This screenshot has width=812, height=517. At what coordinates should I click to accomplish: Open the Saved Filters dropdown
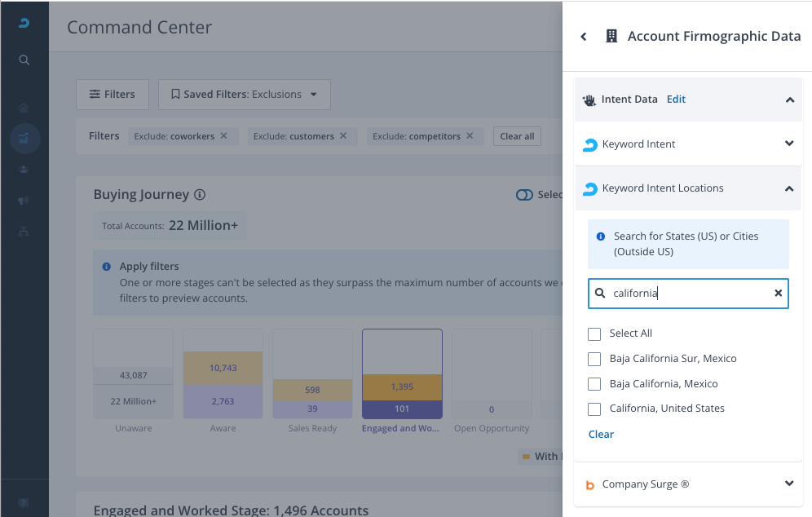click(x=244, y=95)
